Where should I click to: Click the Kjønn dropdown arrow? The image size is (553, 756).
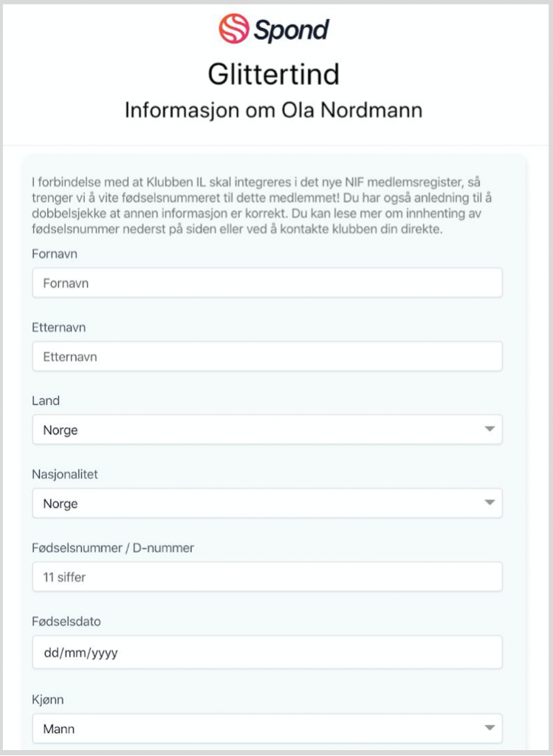pyautogui.click(x=490, y=728)
